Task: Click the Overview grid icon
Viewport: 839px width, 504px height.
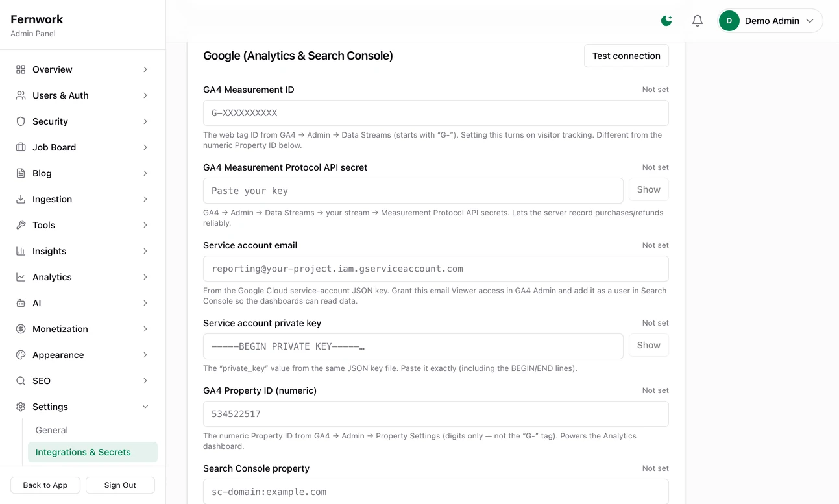Action: (x=21, y=69)
